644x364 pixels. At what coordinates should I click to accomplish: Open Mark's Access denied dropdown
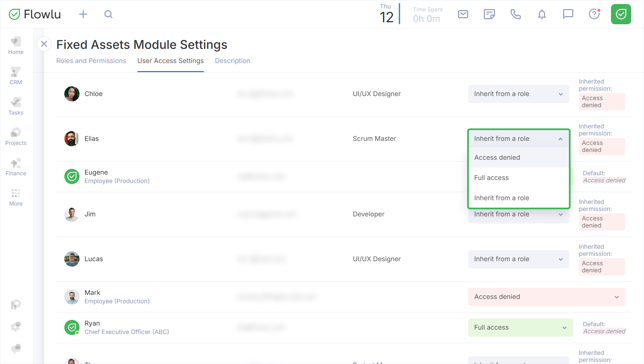546,297
